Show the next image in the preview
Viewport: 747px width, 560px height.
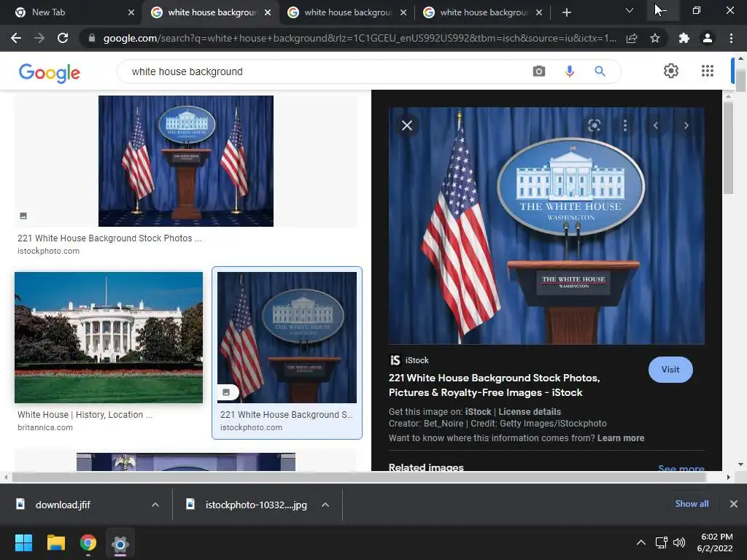pos(686,125)
